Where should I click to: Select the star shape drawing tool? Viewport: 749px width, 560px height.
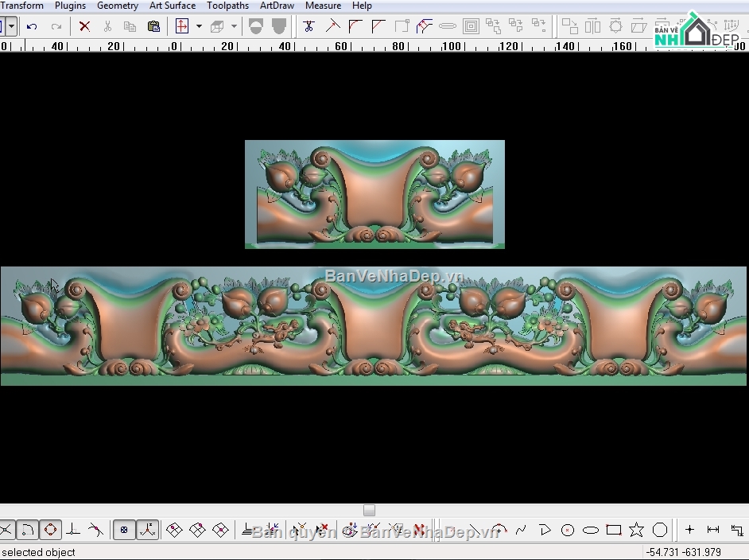[636, 530]
